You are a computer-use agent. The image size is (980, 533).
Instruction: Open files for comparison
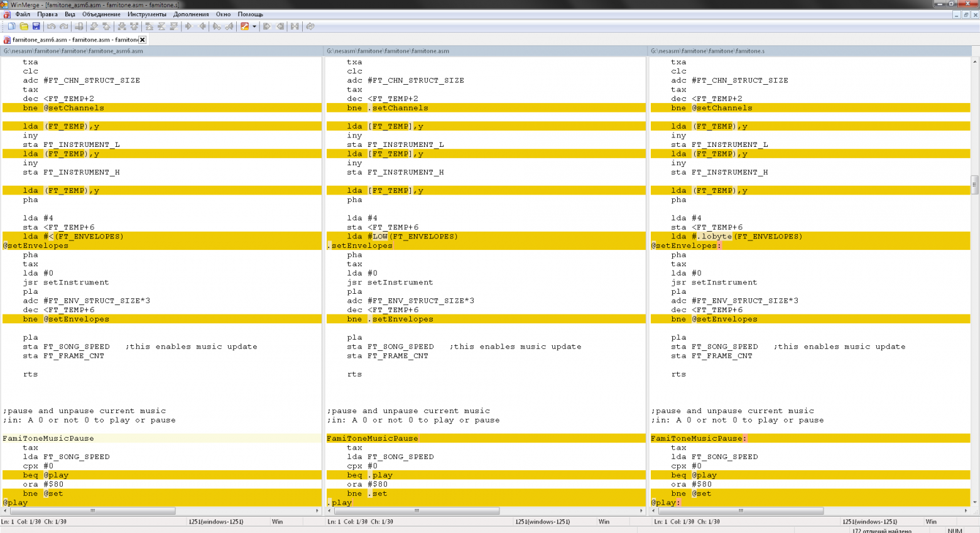tap(25, 26)
